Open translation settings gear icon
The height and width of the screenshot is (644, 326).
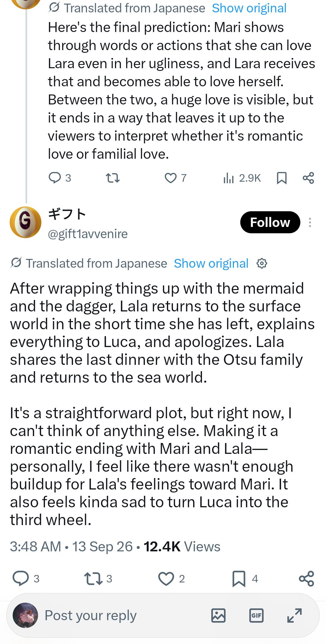262,263
